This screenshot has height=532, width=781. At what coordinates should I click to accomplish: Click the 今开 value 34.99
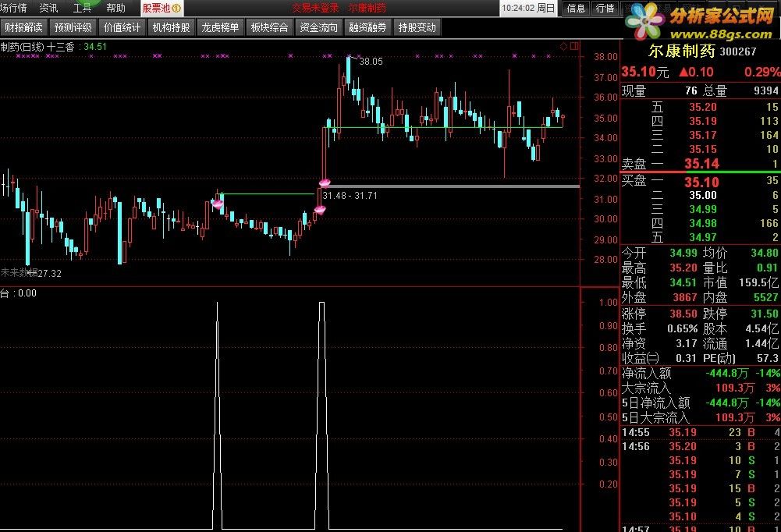[x=683, y=253]
